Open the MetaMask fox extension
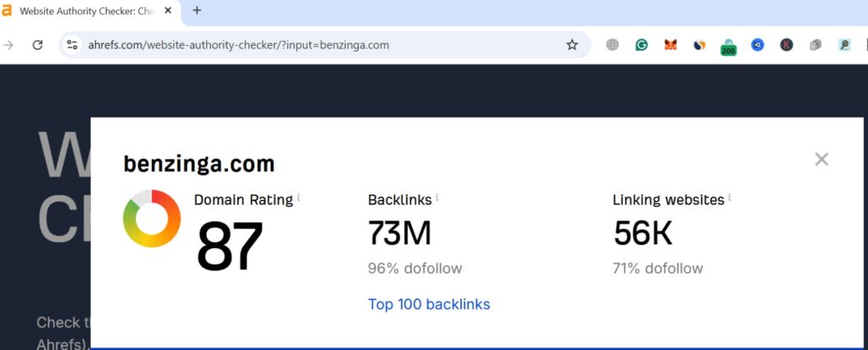 670,45
